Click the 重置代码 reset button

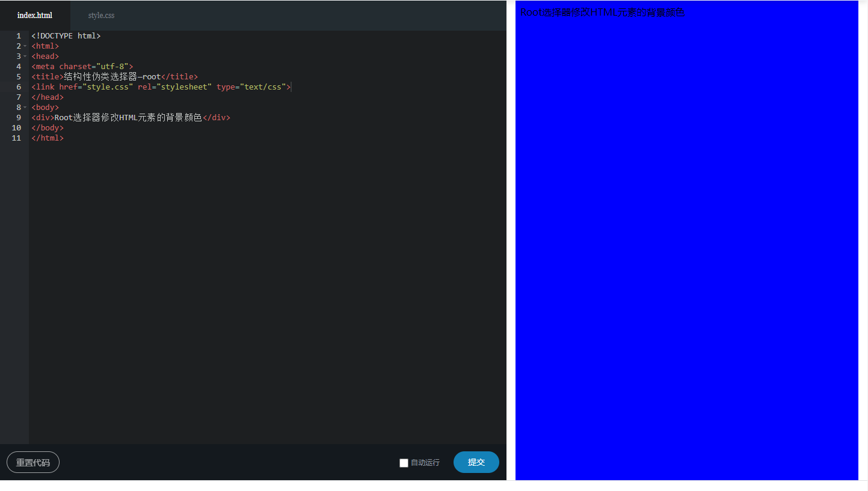33,462
